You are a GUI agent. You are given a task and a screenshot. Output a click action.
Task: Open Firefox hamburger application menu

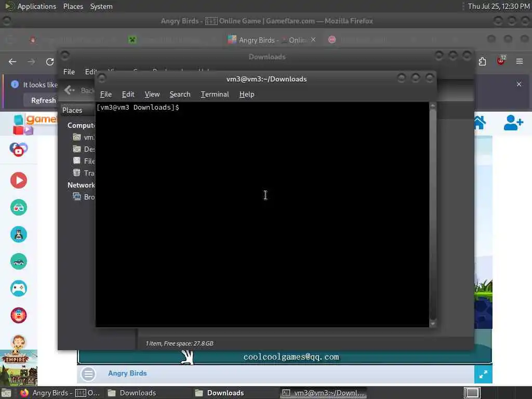[520, 61]
